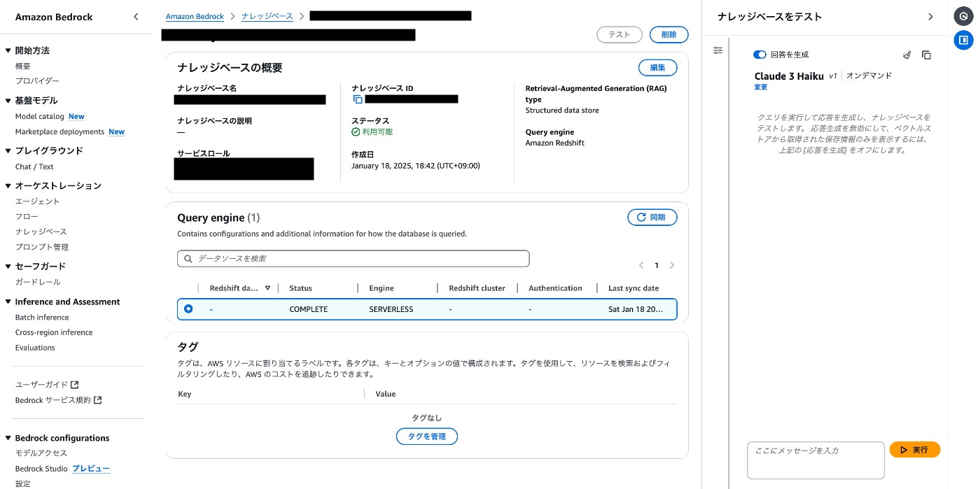
Task: Click the 利用可能 status text
Action: coord(377,132)
